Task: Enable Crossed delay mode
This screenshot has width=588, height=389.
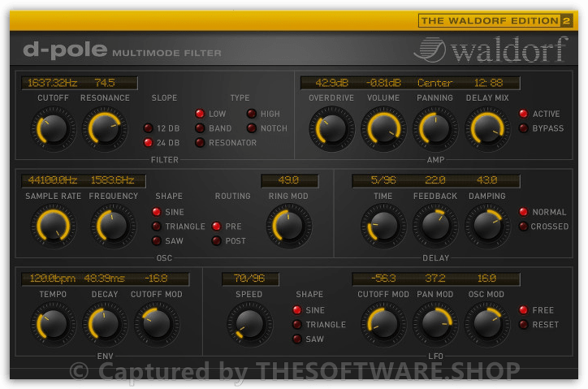Action: point(523,227)
